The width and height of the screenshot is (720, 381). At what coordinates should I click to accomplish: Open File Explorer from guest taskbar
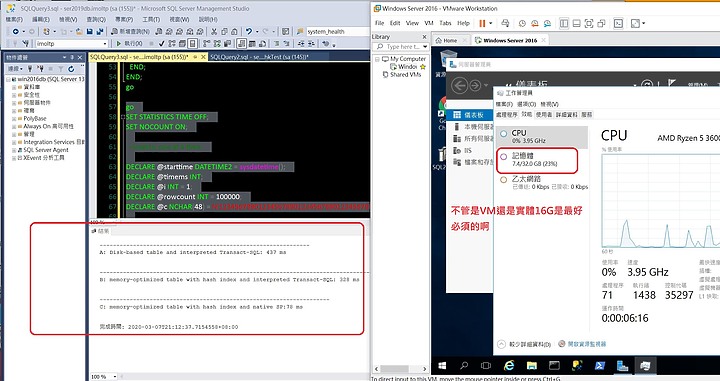[x=532, y=366]
